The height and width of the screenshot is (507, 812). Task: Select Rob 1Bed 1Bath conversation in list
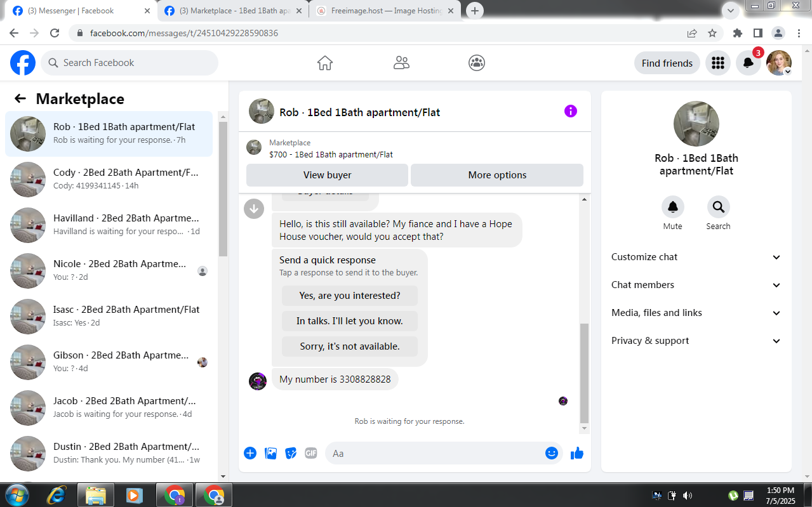point(109,133)
